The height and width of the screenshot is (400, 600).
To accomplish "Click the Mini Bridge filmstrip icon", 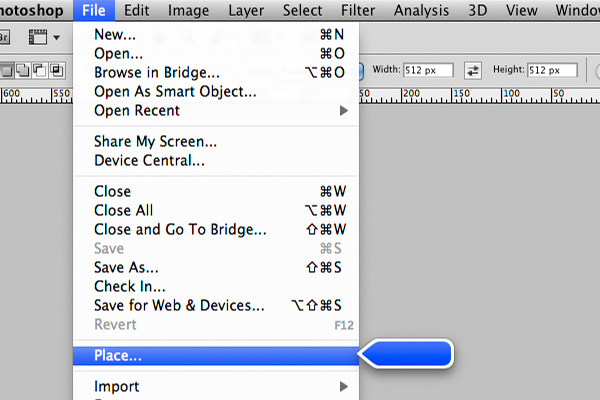I will (38, 38).
